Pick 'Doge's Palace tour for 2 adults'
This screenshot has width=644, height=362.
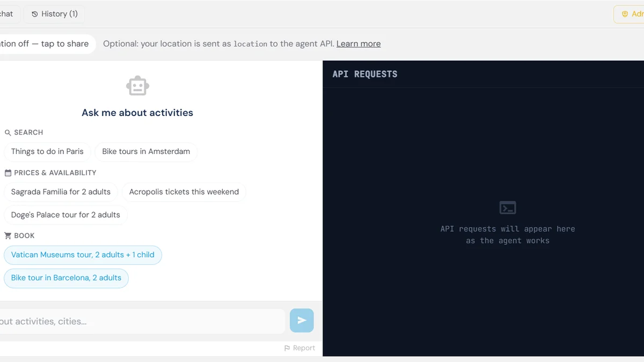point(65,215)
